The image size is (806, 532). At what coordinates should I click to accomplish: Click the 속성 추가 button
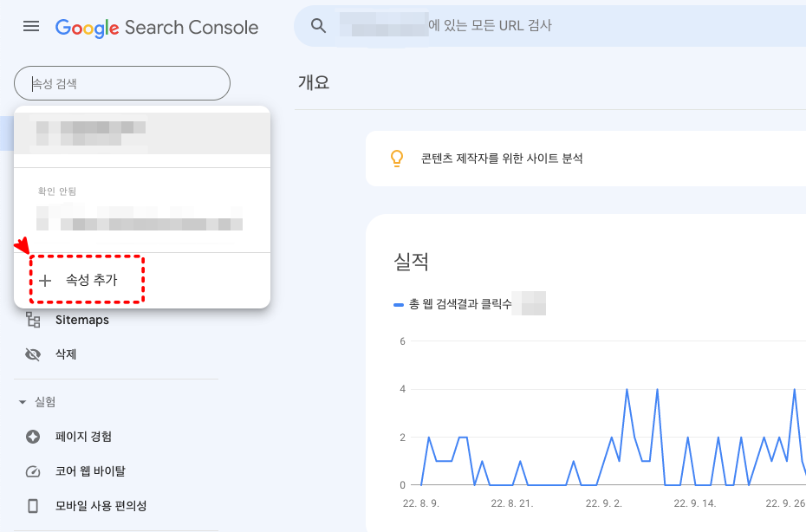pyautogui.click(x=86, y=279)
